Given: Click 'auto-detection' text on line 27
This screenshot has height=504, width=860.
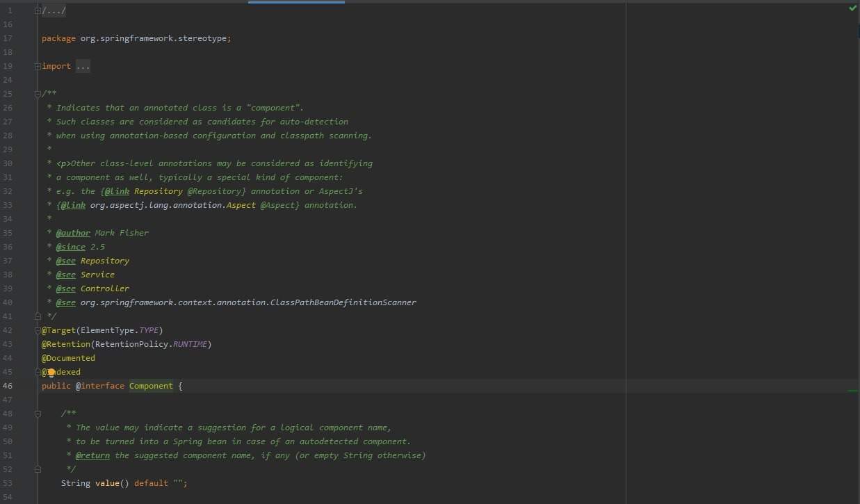Looking at the screenshot, I should click(x=314, y=122).
